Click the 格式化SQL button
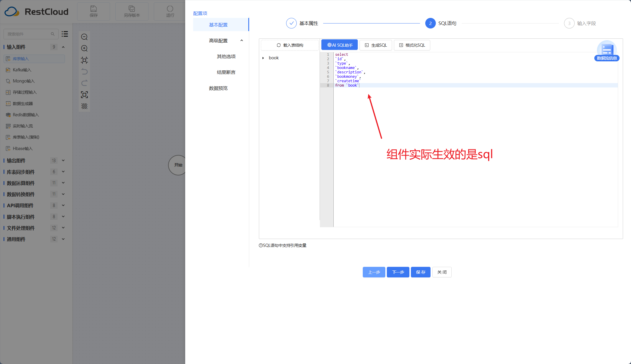Image resolution: width=631 pixels, height=364 pixels. [412, 45]
